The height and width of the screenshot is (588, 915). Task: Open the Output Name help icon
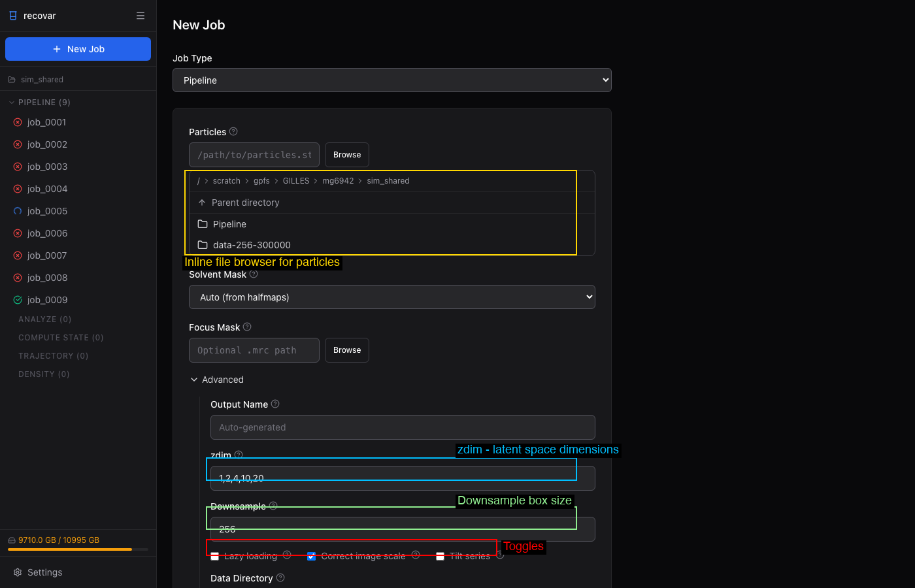275,404
